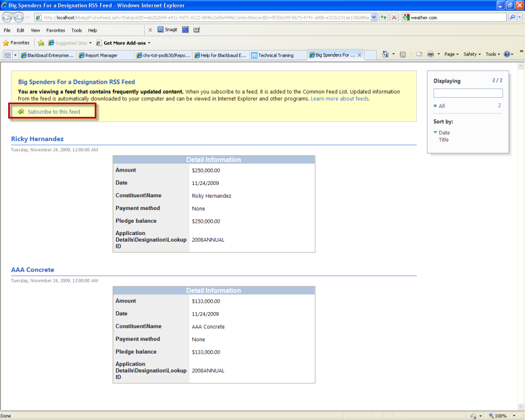The height and width of the screenshot is (420, 525).
Task: Click the Help question mark icon
Action: point(507,54)
